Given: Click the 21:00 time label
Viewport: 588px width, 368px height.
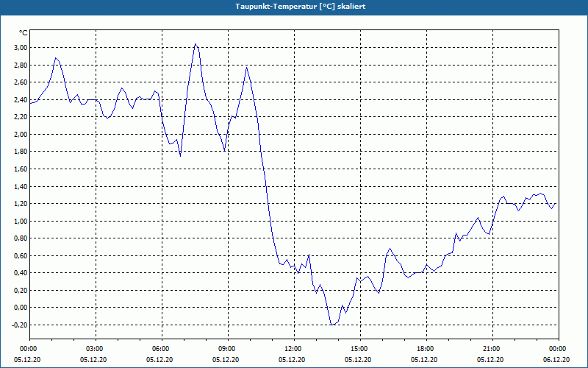Looking at the screenshot, I should point(492,349).
